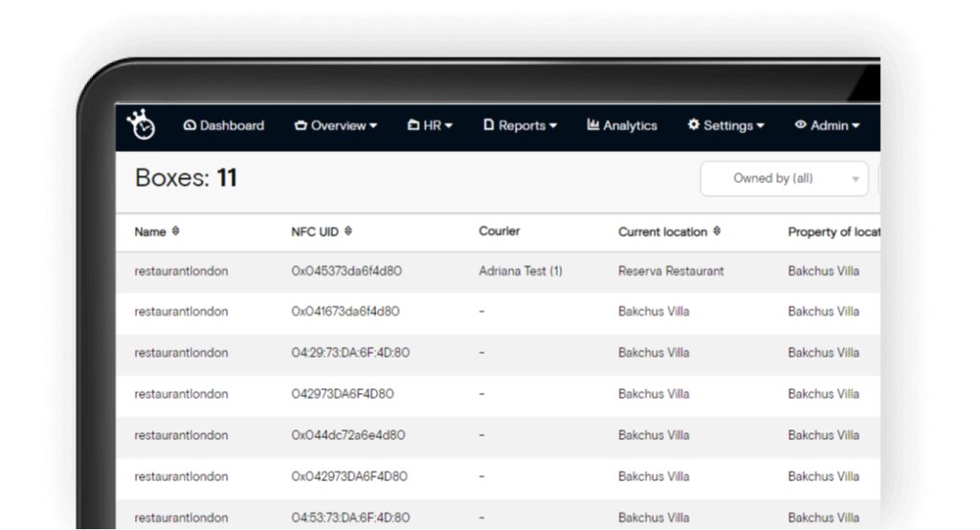Viewport: 980px width, 530px height.
Task: Click restaurantlondon name in 04:29:73:DA:6F:4D:80 row
Action: (181, 352)
